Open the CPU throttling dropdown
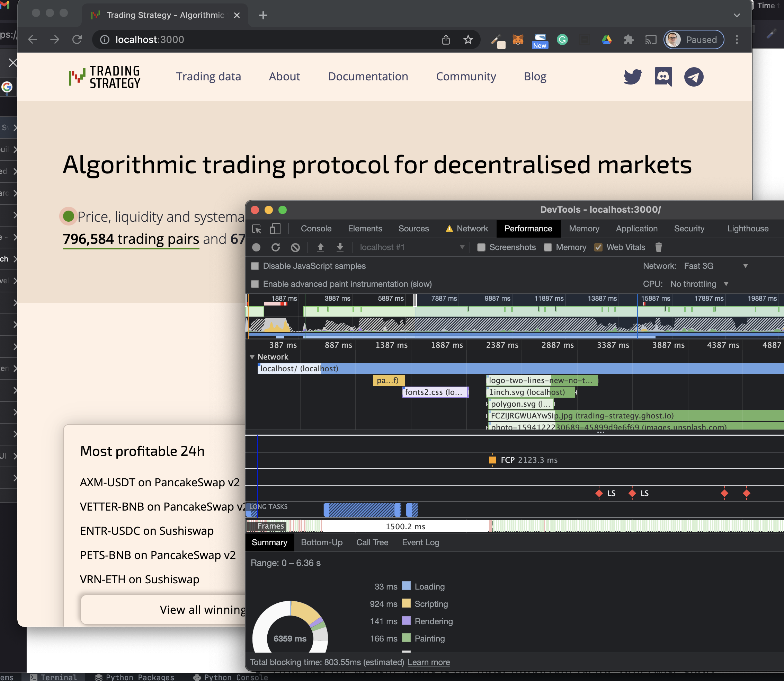Screen dimensions: 784x681 click(x=699, y=284)
